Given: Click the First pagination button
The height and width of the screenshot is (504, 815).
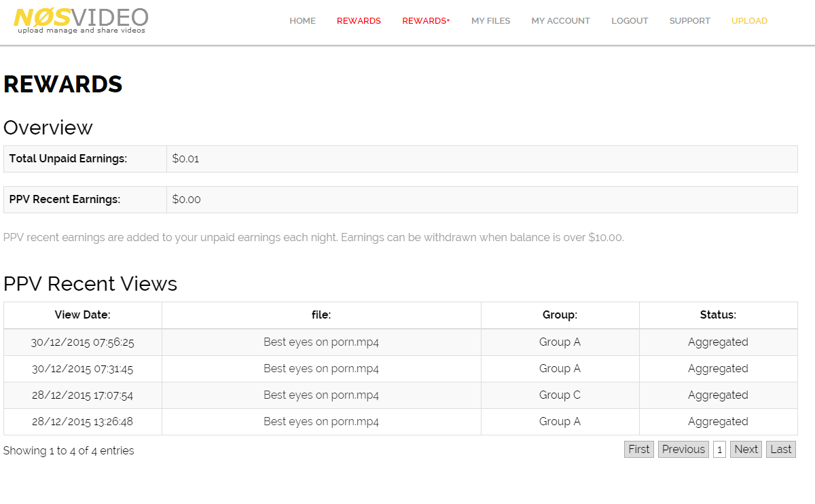Looking at the screenshot, I should [x=639, y=449].
